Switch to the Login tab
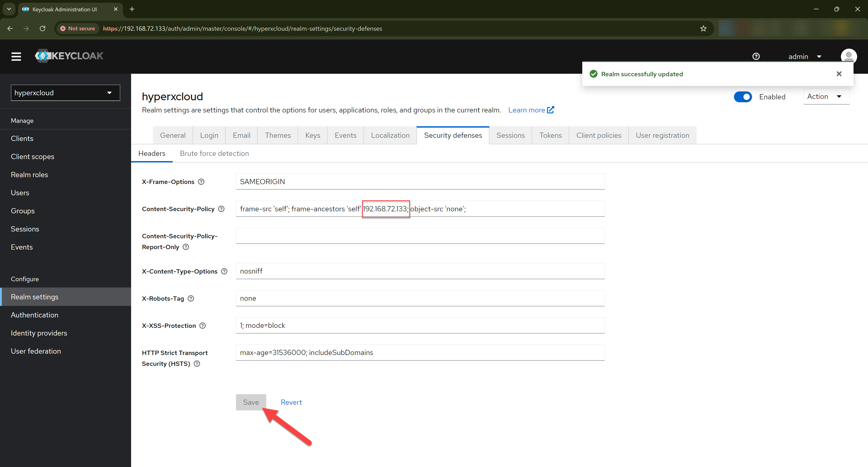The image size is (868, 467). pos(209,135)
